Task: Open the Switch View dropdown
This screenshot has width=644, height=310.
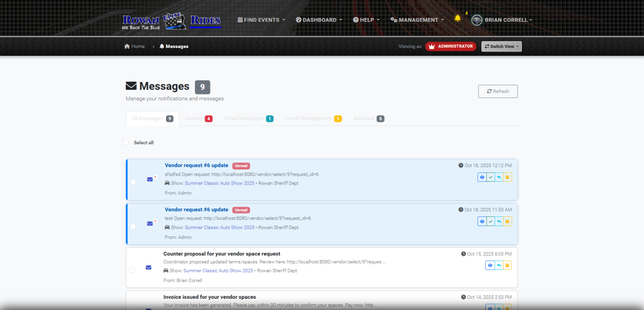Action: tap(501, 47)
